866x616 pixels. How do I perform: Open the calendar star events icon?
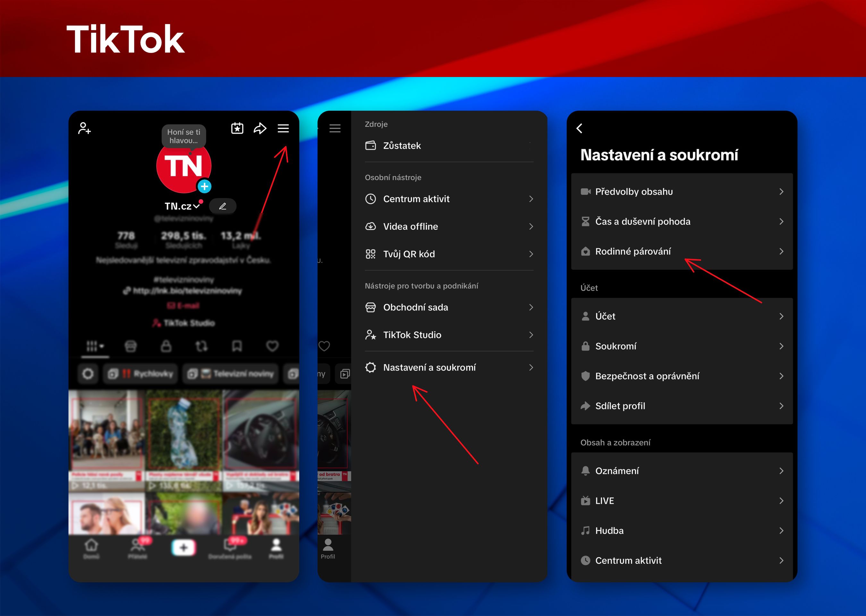(x=237, y=128)
